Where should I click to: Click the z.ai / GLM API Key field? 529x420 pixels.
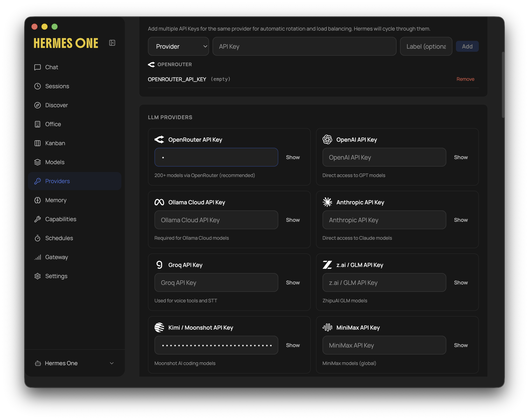pos(384,282)
